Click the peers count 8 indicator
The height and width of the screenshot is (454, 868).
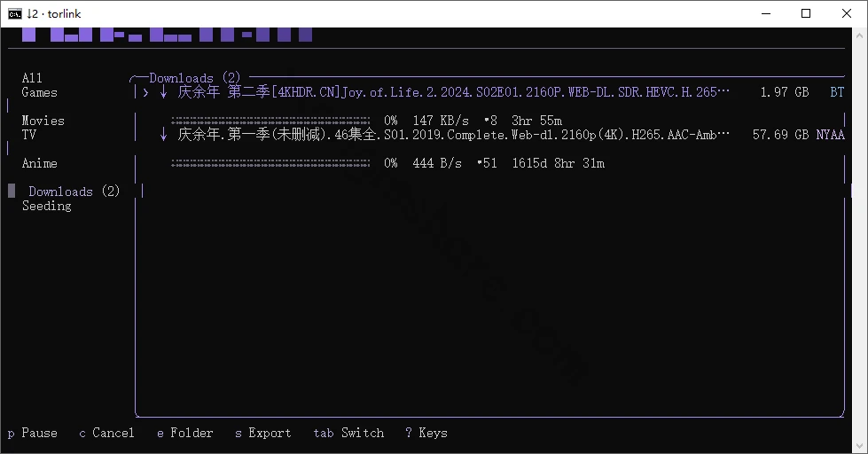pyautogui.click(x=490, y=121)
